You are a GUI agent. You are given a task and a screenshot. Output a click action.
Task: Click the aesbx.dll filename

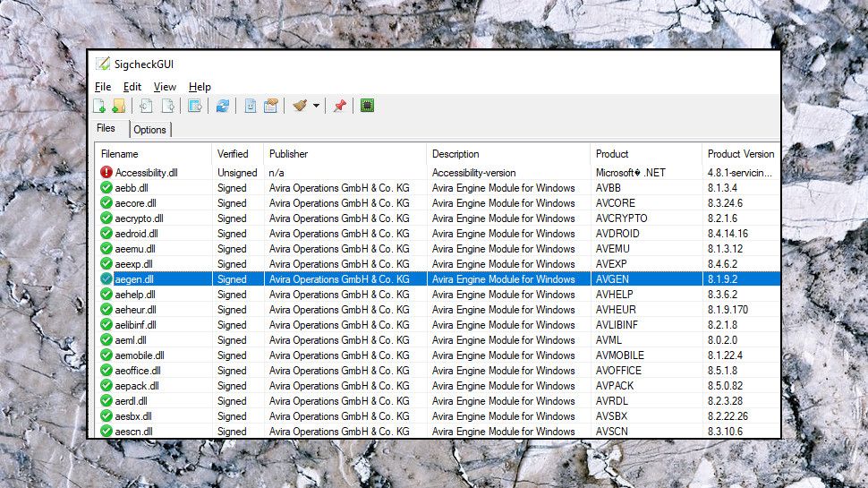(x=133, y=416)
